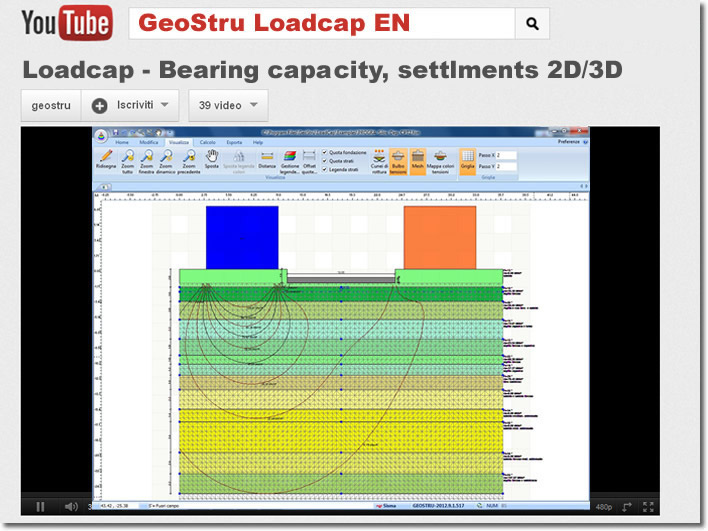The image size is (708, 531).
Task: Open the Home ribbon tab
Action: [121, 142]
